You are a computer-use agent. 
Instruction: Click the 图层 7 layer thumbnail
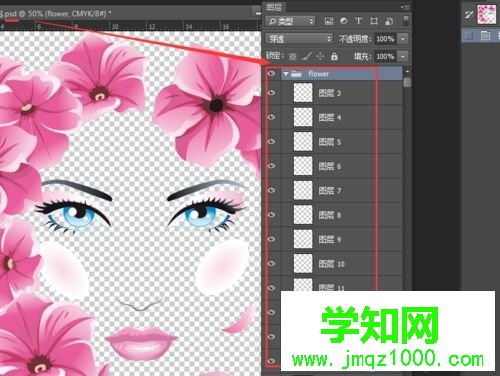(303, 190)
